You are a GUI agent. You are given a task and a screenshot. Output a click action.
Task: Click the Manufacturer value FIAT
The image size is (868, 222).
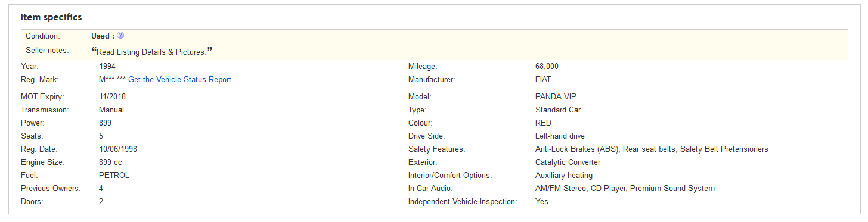tap(543, 80)
